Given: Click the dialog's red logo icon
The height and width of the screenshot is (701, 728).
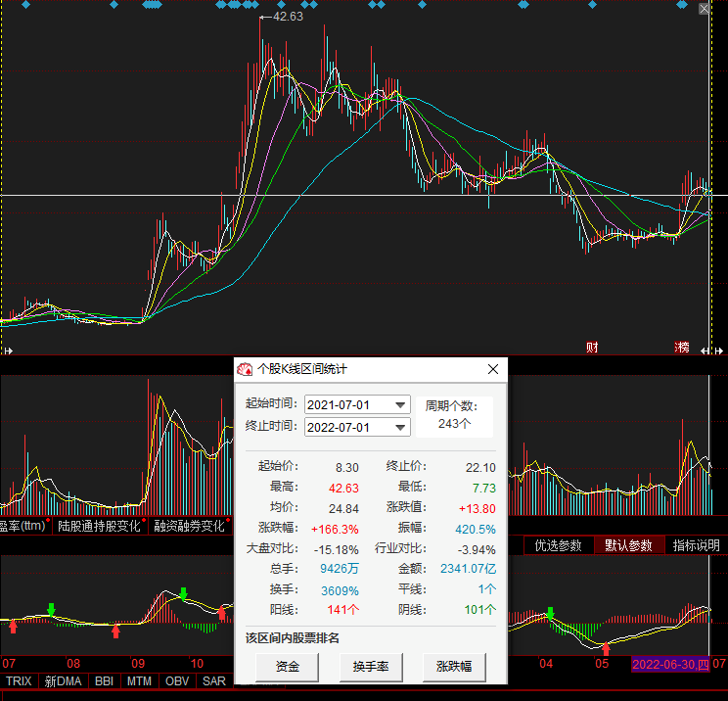Looking at the screenshot, I should [245, 369].
